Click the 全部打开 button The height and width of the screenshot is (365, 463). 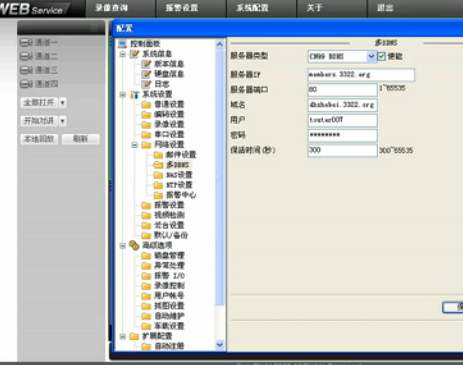(39, 102)
